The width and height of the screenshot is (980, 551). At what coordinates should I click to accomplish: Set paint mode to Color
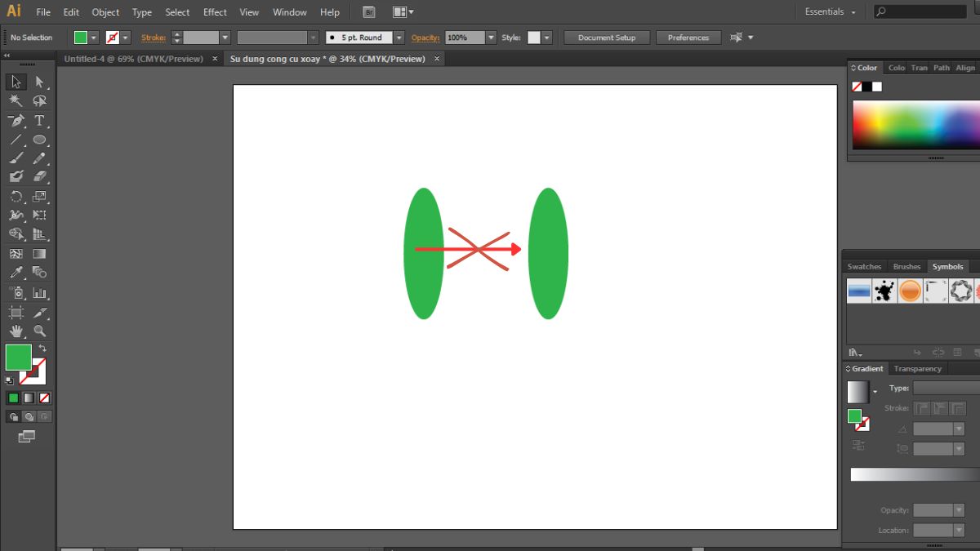coord(13,398)
